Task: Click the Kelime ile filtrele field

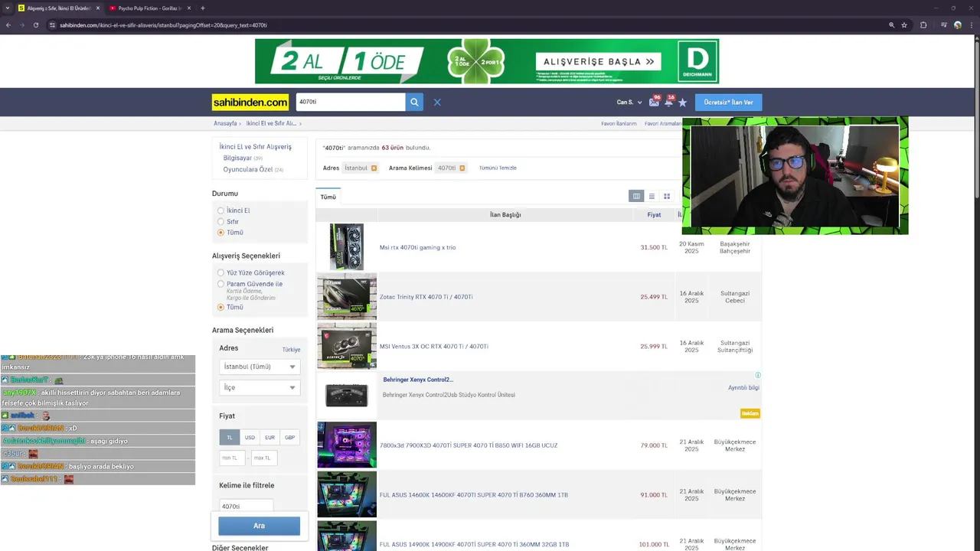Action: click(246, 506)
